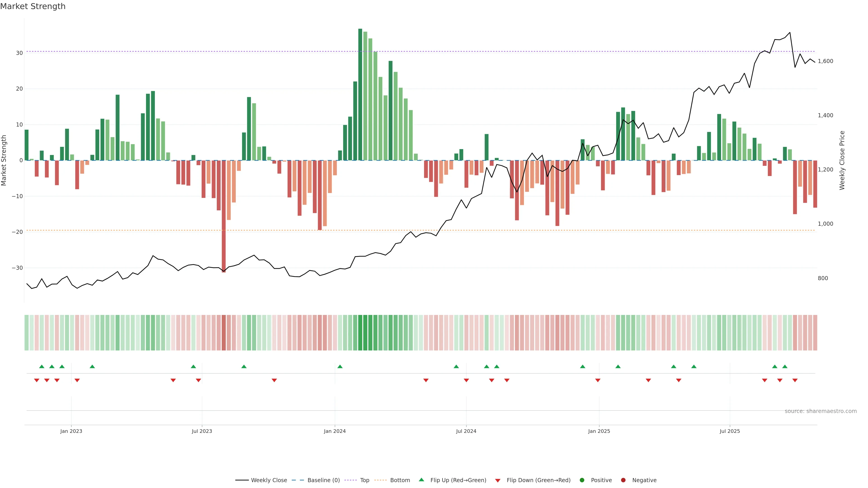Click the Weekly Close Price axis title

pos(842,160)
